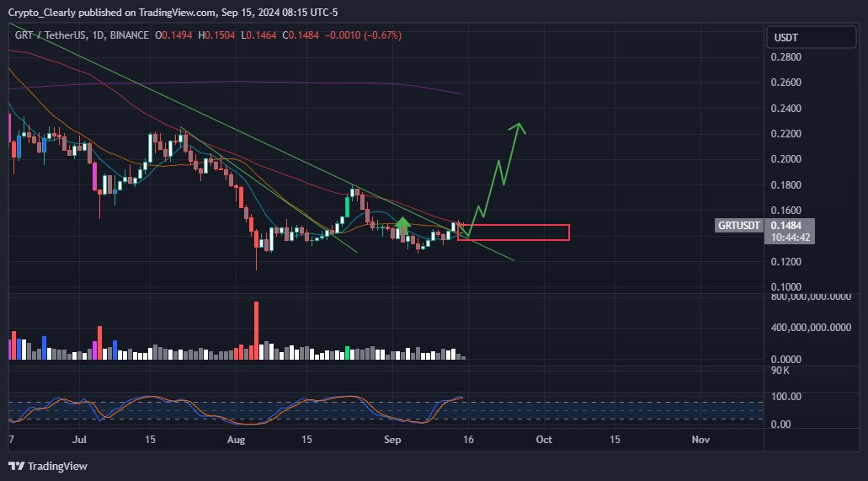Click the 0.1800 price axis label
The height and width of the screenshot is (481, 868).
[x=785, y=184]
